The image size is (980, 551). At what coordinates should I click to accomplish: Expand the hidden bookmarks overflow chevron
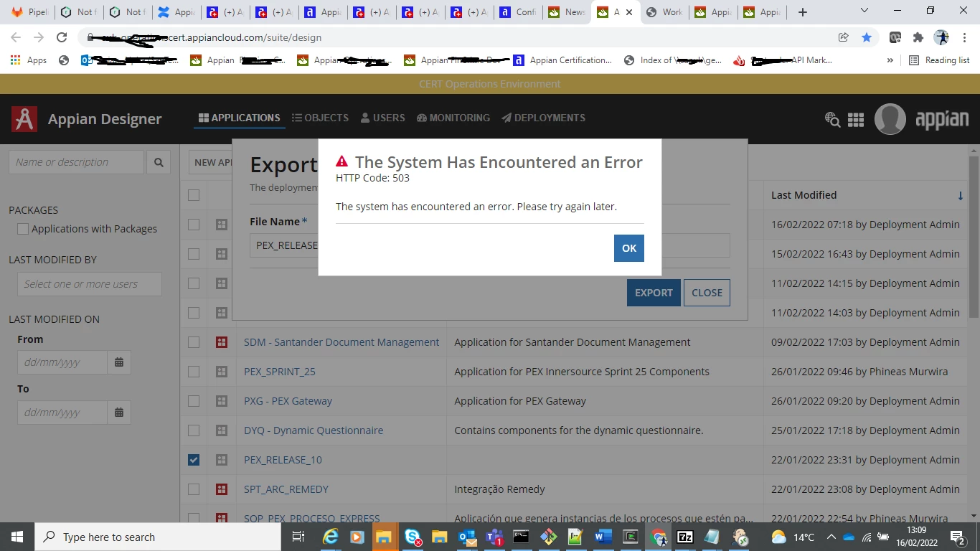point(890,60)
